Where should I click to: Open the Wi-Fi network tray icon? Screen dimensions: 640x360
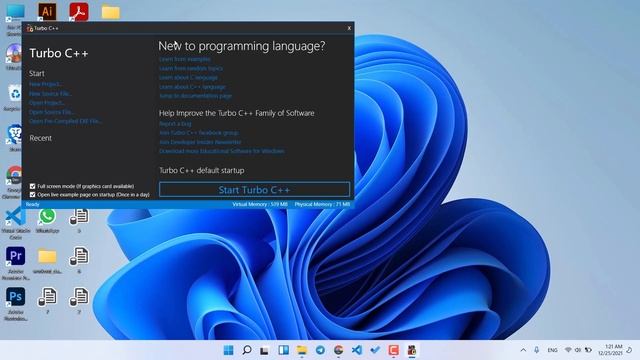pos(568,350)
